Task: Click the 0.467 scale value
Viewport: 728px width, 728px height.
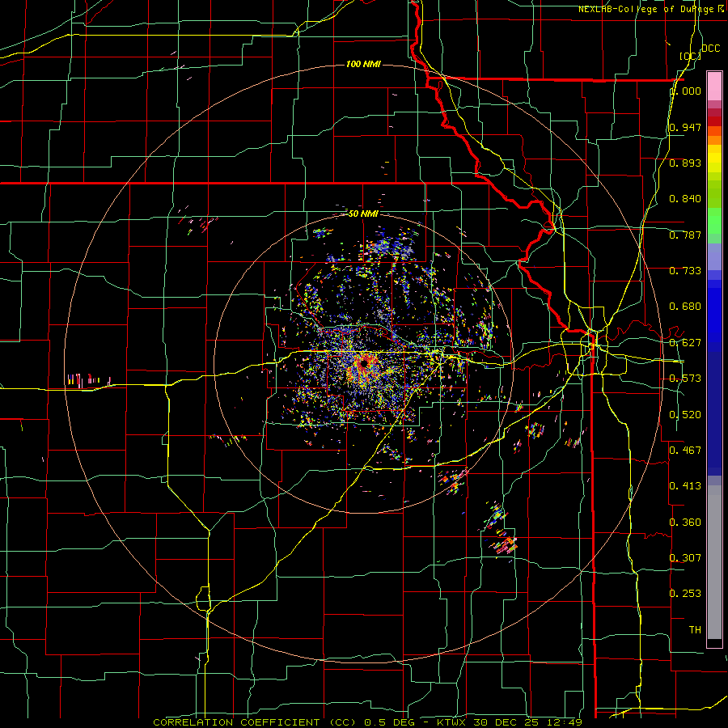Action: (x=685, y=451)
